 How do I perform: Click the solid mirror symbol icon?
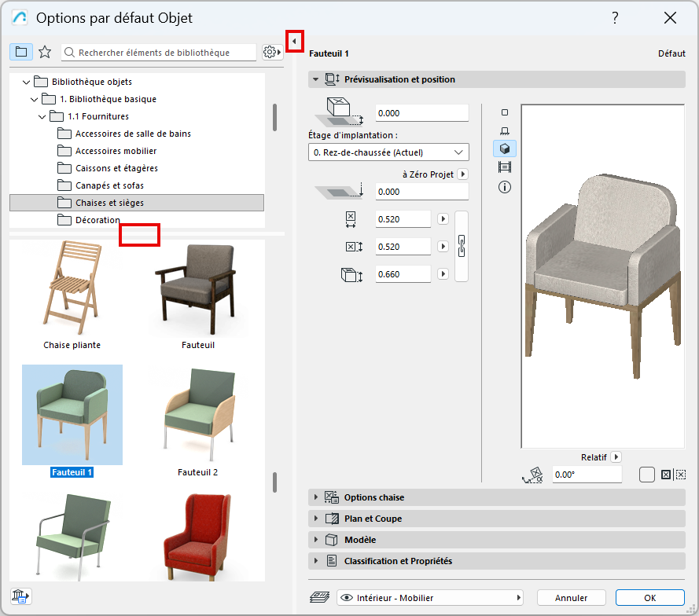click(x=665, y=475)
